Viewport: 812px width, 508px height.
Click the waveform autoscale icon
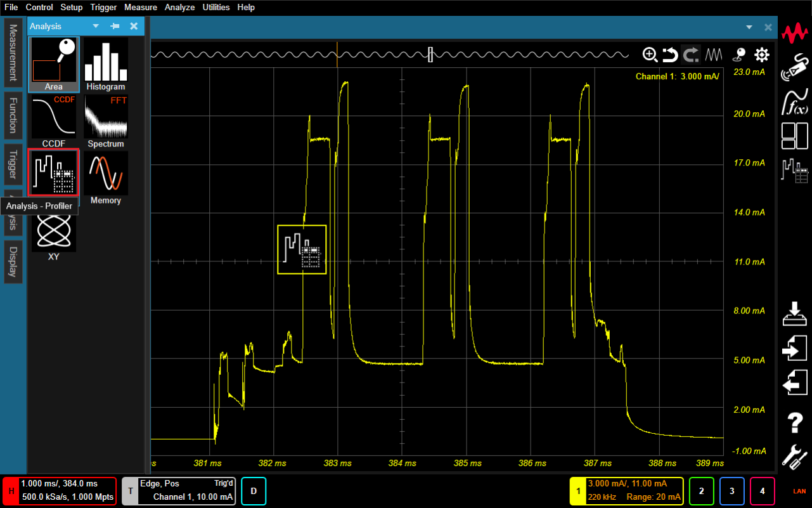715,55
